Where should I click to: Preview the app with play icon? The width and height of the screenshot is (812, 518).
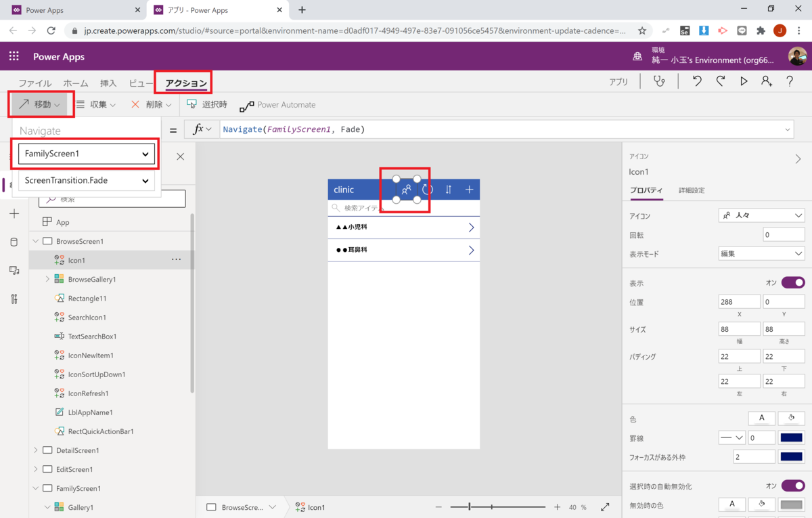pyautogui.click(x=744, y=81)
